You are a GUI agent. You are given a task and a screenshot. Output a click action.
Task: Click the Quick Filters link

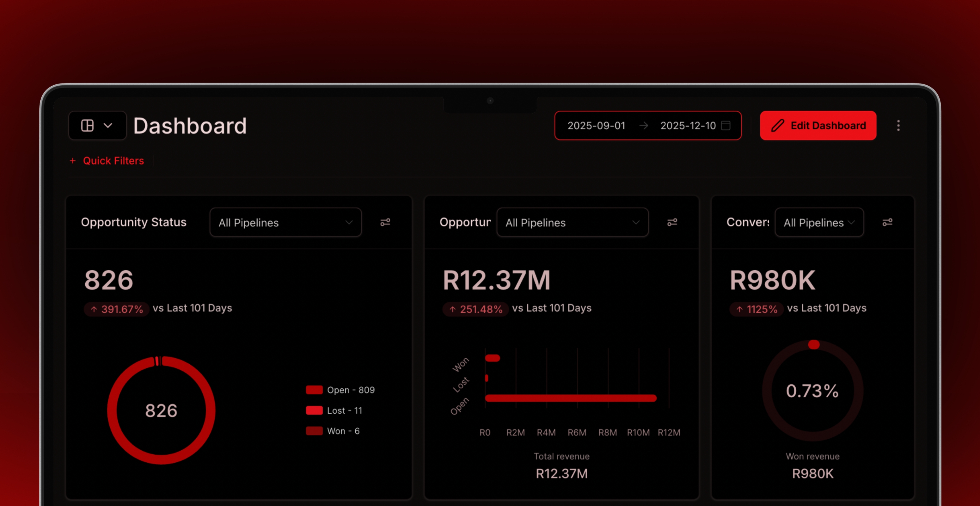pos(113,161)
